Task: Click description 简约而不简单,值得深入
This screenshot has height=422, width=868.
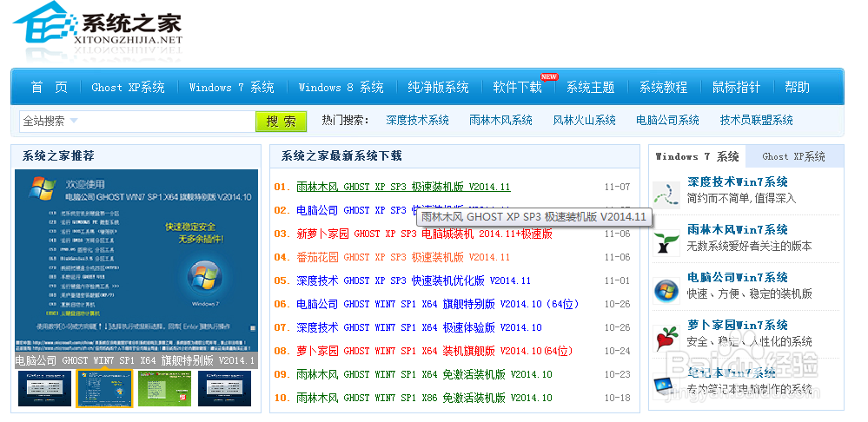Action: click(x=742, y=198)
